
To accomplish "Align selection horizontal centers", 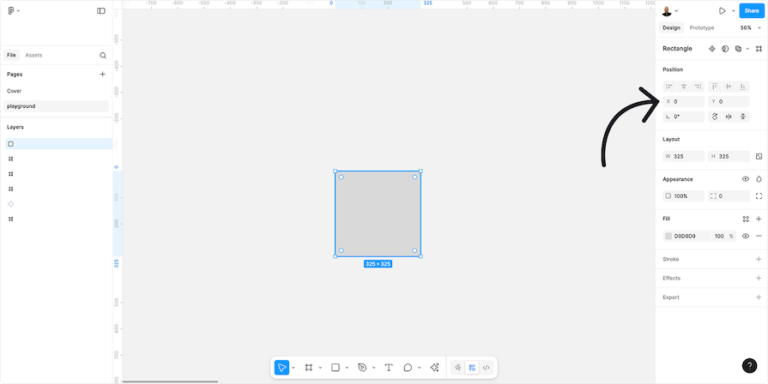I will coord(684,86).
